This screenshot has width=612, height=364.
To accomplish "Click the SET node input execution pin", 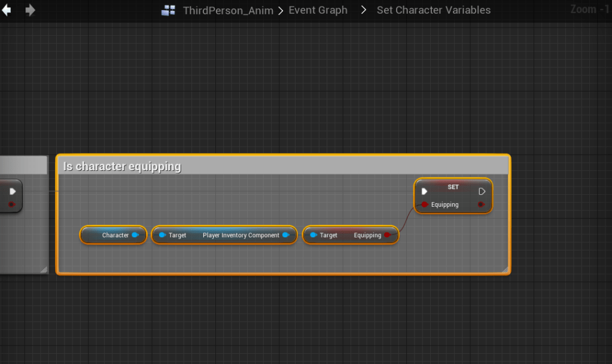I will [424, 191].
